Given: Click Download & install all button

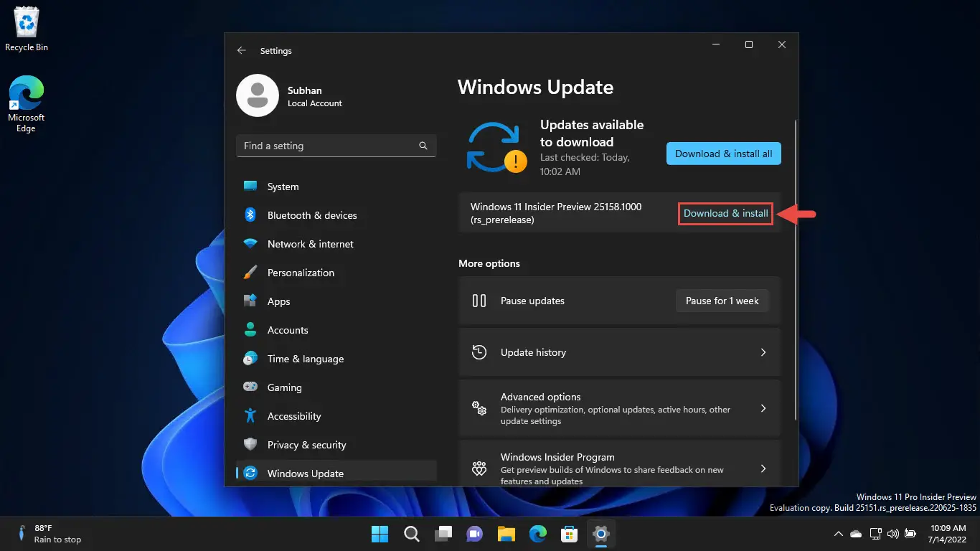Looking at the screenshot, I should tap(724, 154).
